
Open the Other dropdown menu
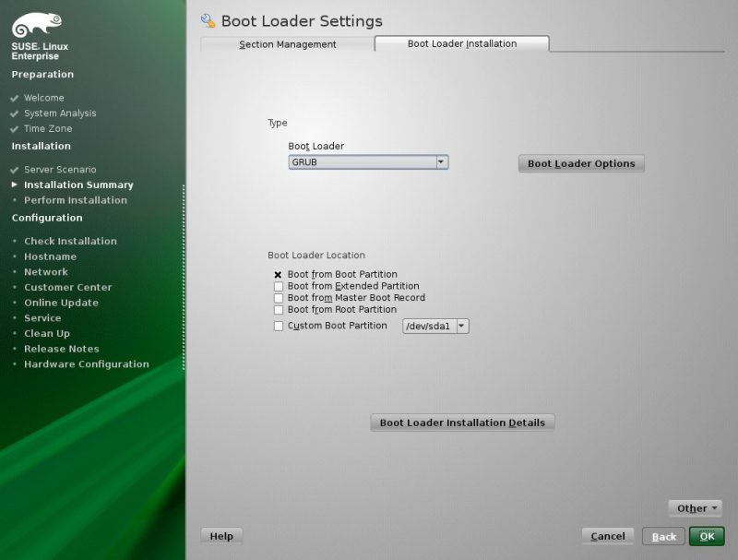coord(695,508)
